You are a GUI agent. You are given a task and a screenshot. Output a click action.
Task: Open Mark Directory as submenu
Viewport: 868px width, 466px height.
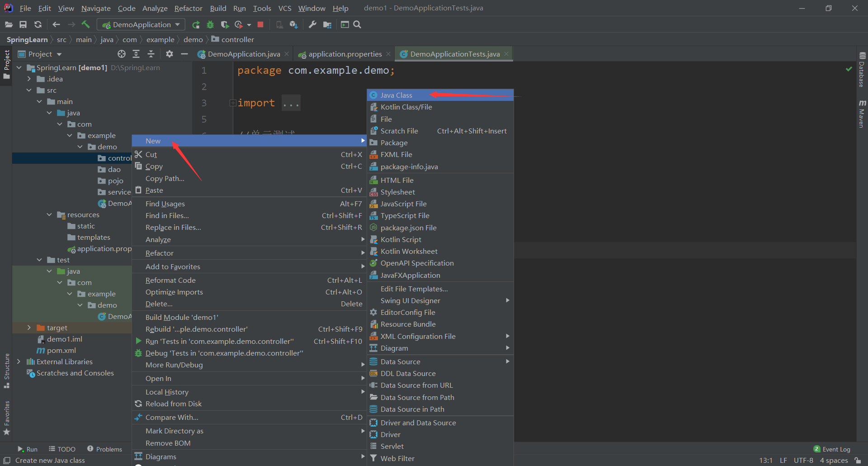click(x=249, y=431)
